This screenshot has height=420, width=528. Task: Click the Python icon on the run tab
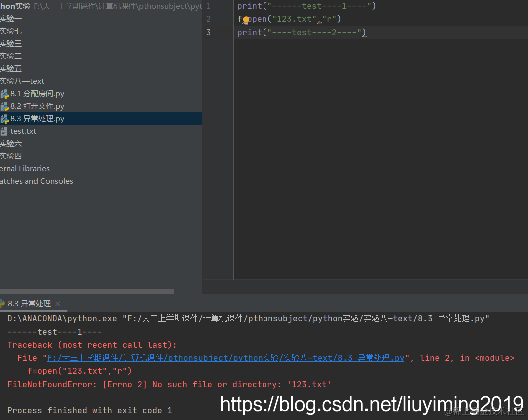click(2, 304)
